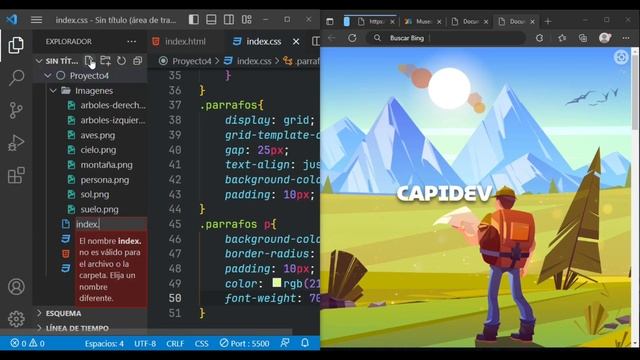Image resolution: width=640 pixels, height=360 pixels.
Task: Go back in the browser window
Action: [331, 38]
